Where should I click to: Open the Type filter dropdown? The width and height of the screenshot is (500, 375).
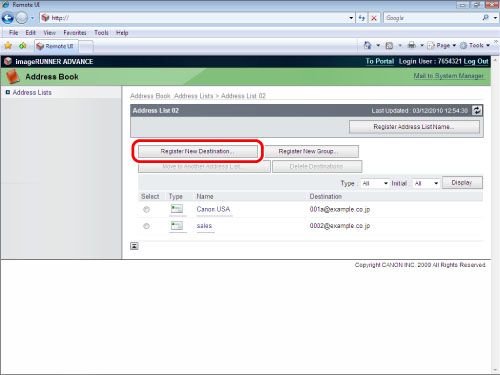375,183
